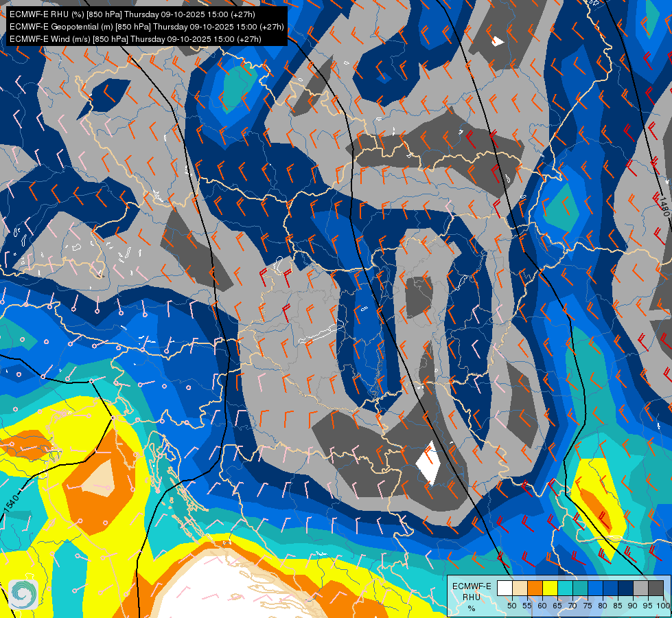Pick the bright blue 75-80% legend swatch
Screen dimensions: 672x618
pos(595,588)
